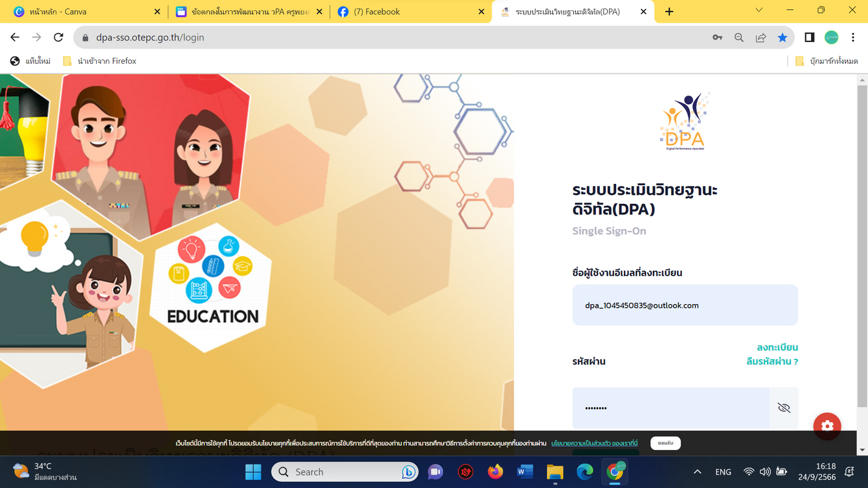Screen dimensions: 868x488
Task: Click the zoom magnifier icon in address bar
Action: point(739,37)
